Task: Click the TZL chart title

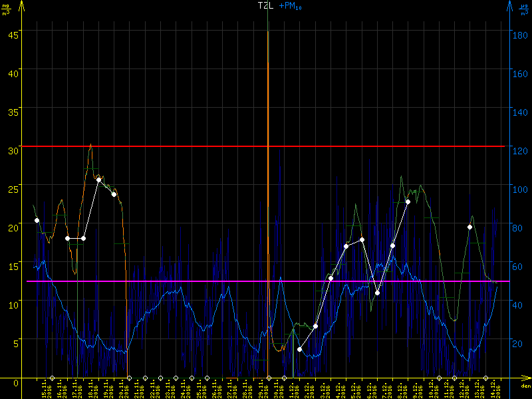Action: [x=265, y=5]
